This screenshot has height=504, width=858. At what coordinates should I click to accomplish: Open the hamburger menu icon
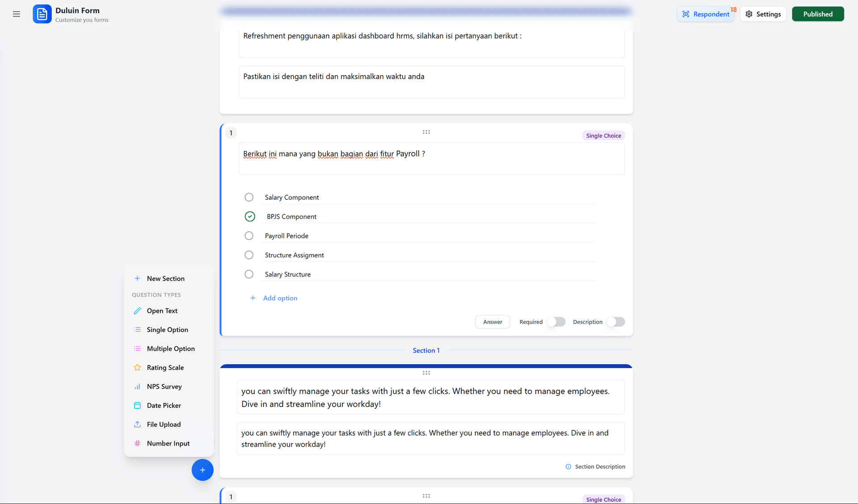17,14
